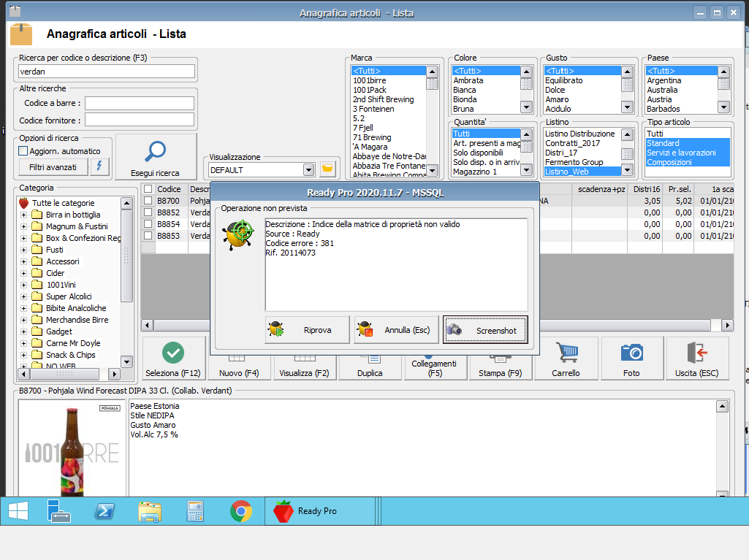Click the Fusti folder icon
The width and height of the screenshot is (749, 560).
(37, 250)
